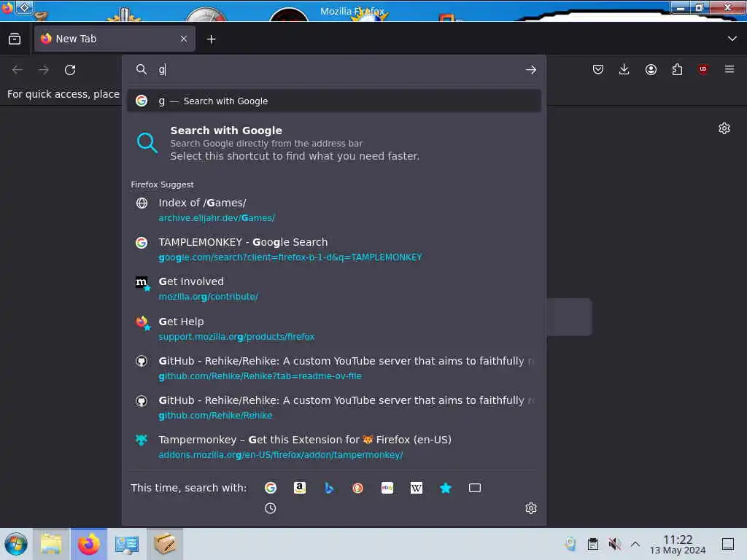Open GitHub Rehike readme-ov-file suggestion
Viewport: 747px width, 560px height.
pyautogui.click(x=334, y=368)
